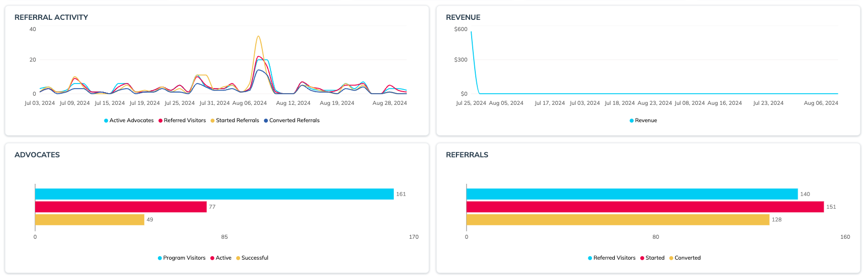Click the red Started bar showing 151
Image resolution: width=868 pixels, height=279 pixels.
tap(645, 207)
